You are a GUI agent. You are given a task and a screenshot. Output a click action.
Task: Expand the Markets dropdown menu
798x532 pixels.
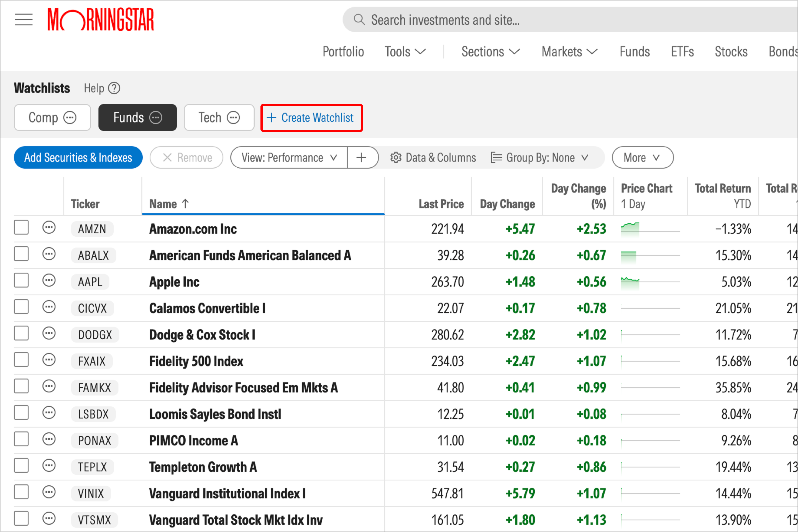pyautogui.click(x=570, y=52)
